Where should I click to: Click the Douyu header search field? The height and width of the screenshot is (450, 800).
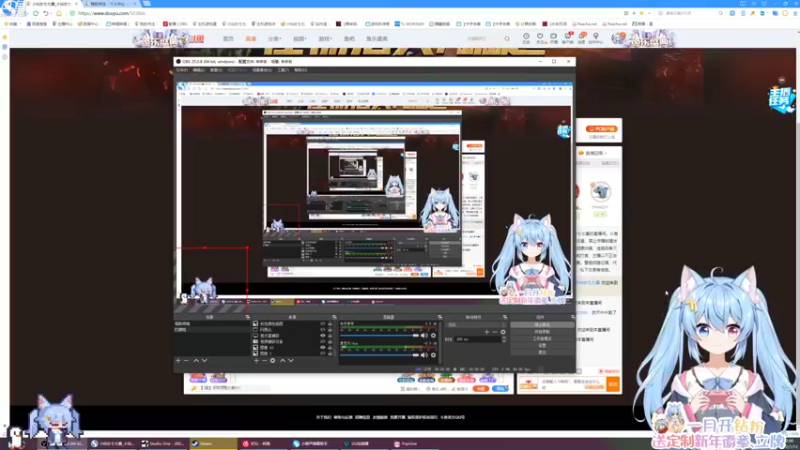[x=483, y=39]
